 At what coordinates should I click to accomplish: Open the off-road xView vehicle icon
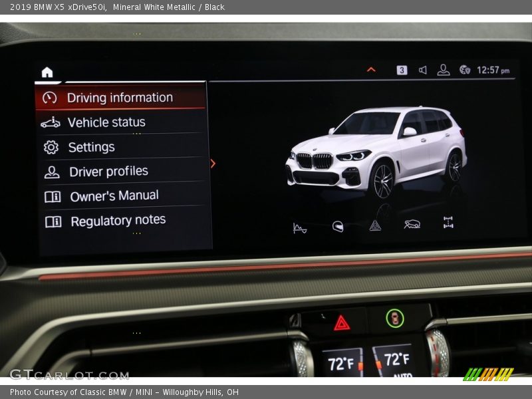tap(412, 224)
